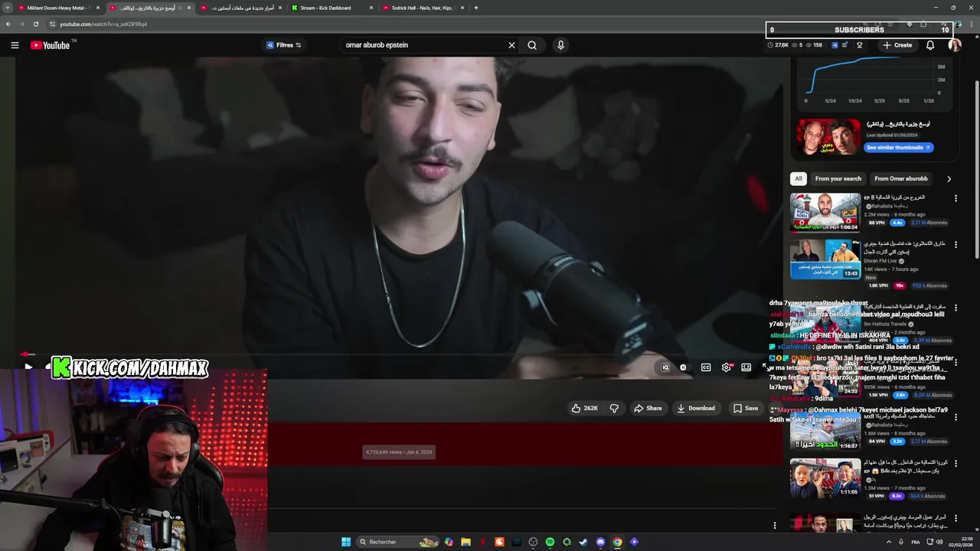Dislike the video with thumbs down

click(614, 409)
